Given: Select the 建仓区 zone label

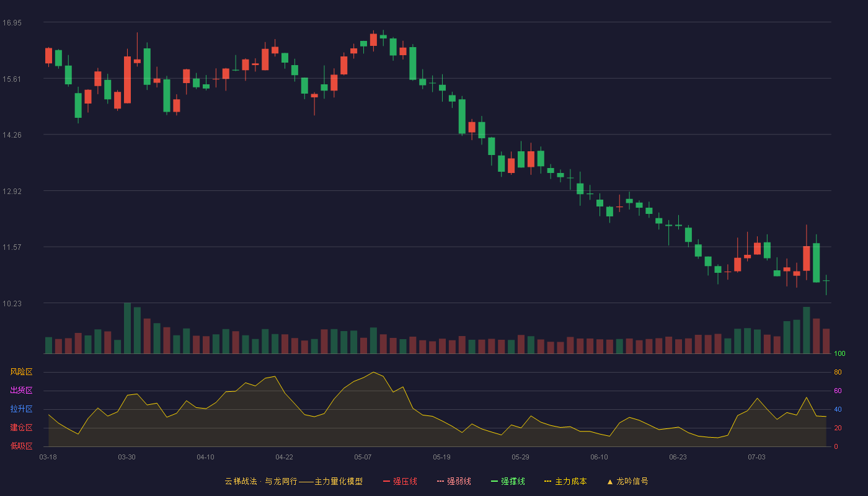Looking at the screenshot, I should (x=21, y=428).
